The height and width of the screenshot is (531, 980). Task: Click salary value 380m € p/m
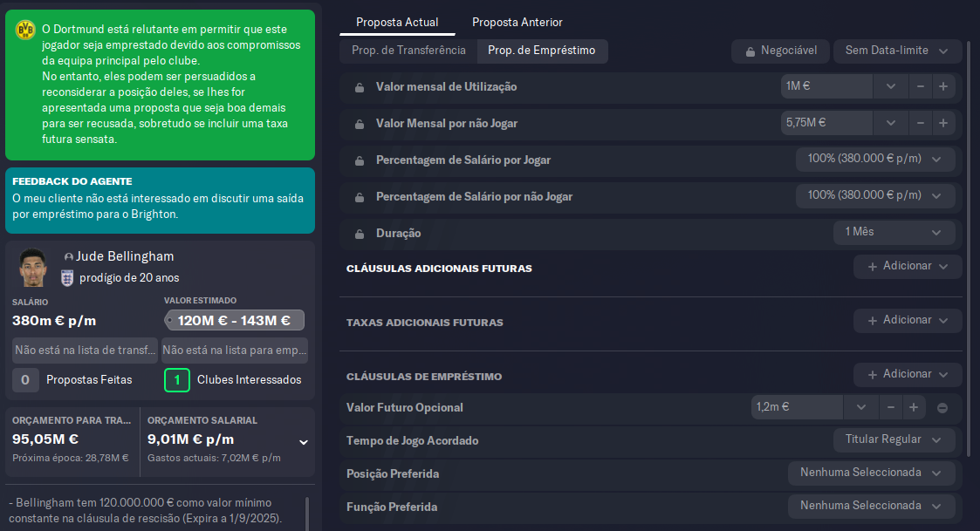tap(54, 321)
